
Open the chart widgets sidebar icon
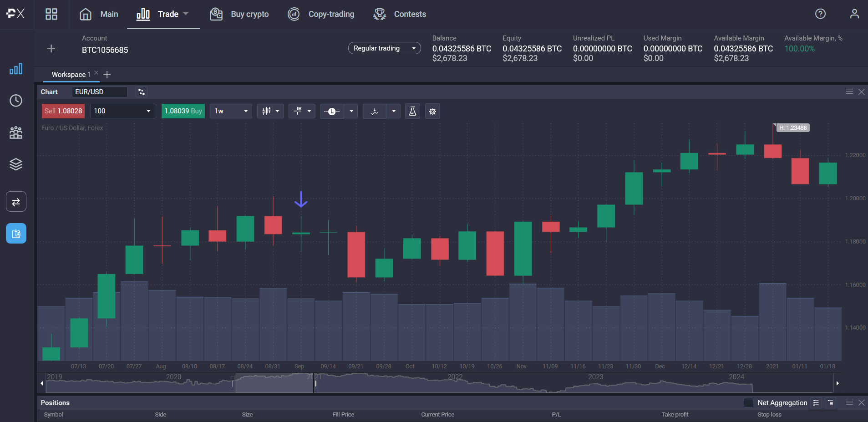coord(16,69)
